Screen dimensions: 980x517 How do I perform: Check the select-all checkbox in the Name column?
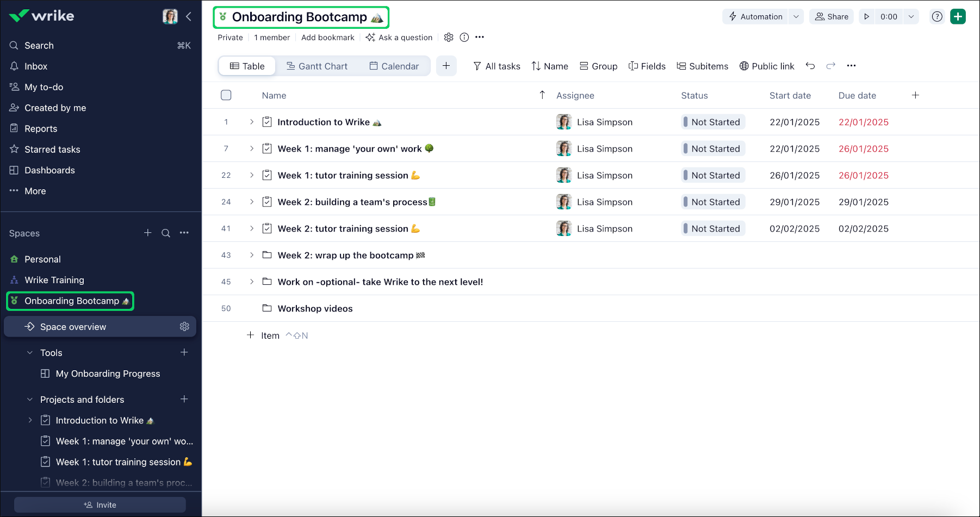point(226,95)
